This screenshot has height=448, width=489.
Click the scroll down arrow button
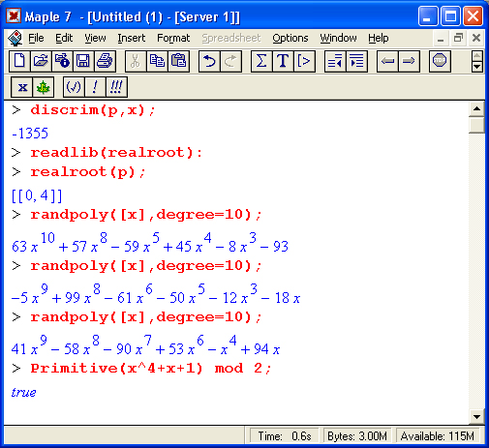(x=476, y=416)
